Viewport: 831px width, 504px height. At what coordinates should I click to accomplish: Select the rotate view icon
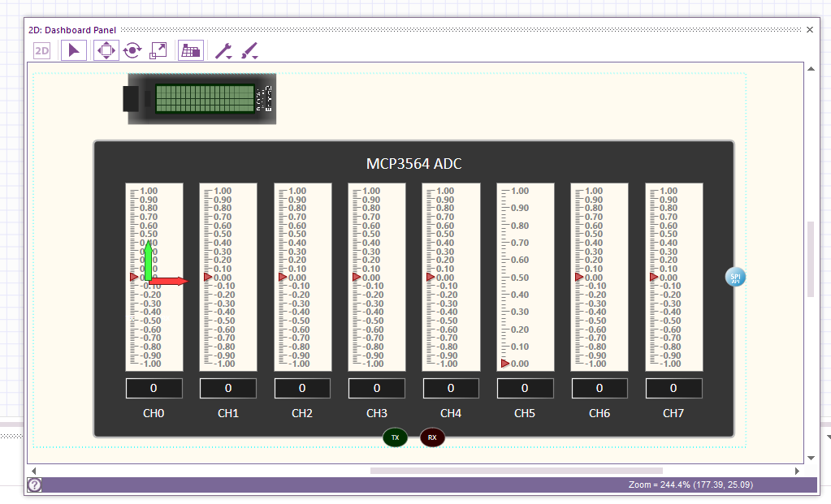point(132,50)
